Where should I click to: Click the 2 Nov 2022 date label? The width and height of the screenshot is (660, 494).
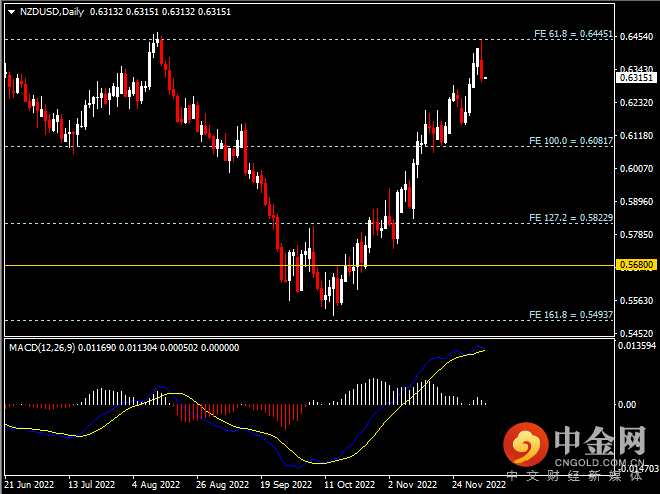(412, 484)
